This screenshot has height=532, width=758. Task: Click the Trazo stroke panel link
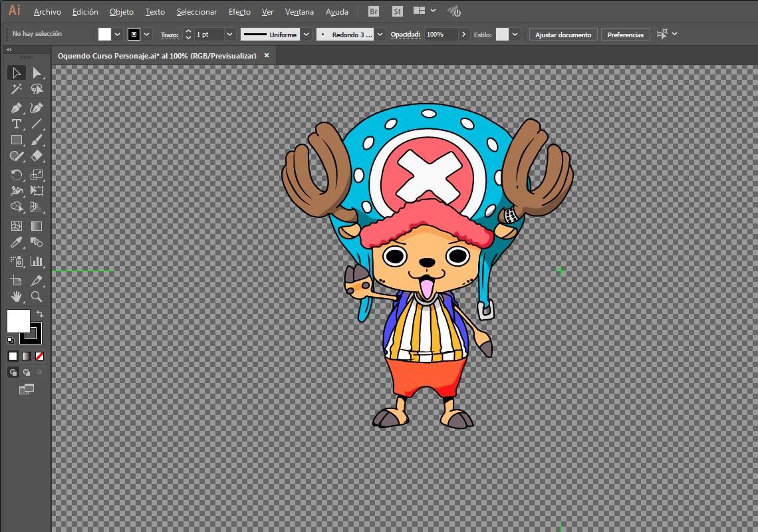170,35
